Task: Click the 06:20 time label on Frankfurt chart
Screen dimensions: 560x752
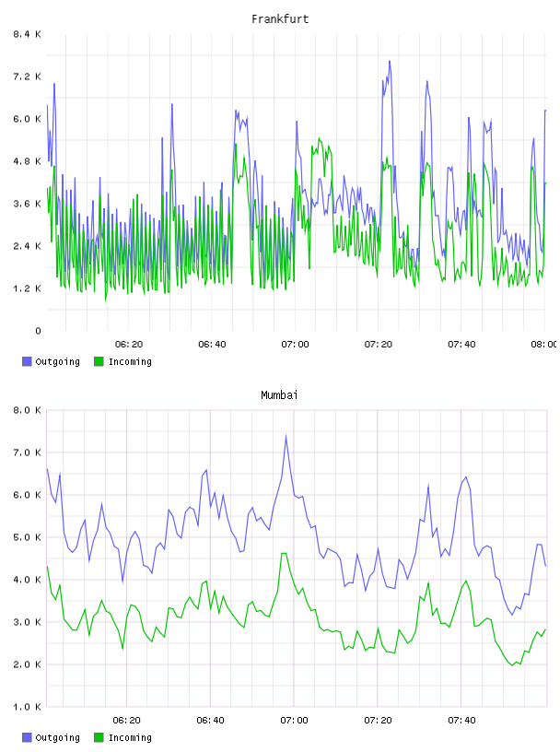Action: click(x=129, y=345)
